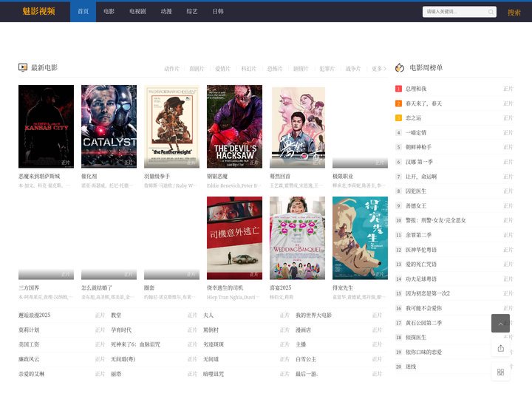Click the 极限职业 movie title

pos(343,177)
